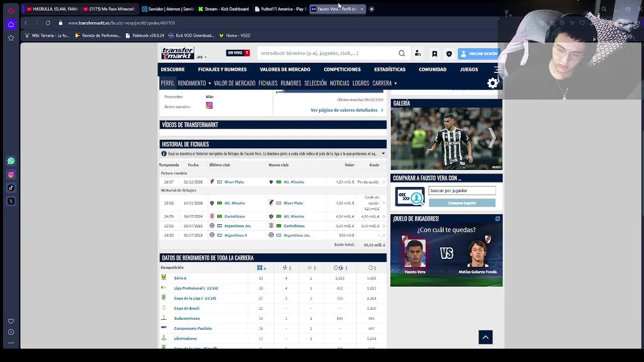Screen dimensions: 644x362
Task: Open the ESTADÍSTICAS menu
Action: (389, 69)
